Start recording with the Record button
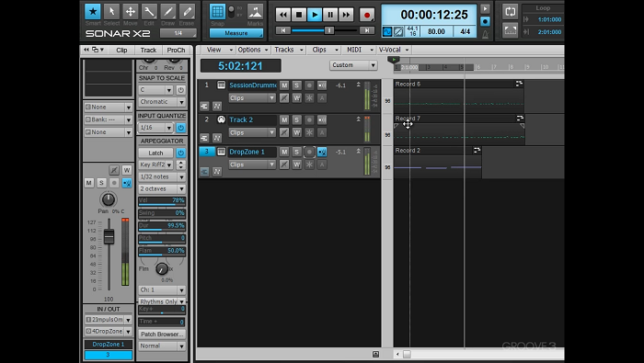 click(367, 16)
